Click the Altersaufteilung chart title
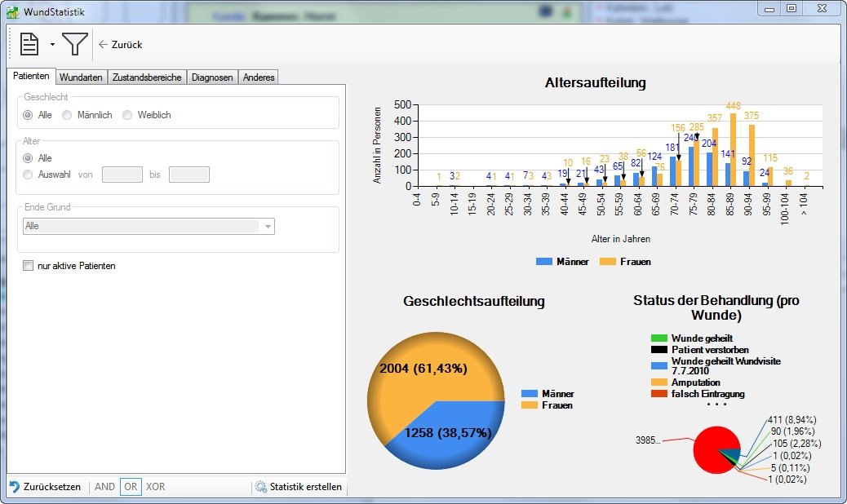Viewport: 847px width, 504px height. 596,82
